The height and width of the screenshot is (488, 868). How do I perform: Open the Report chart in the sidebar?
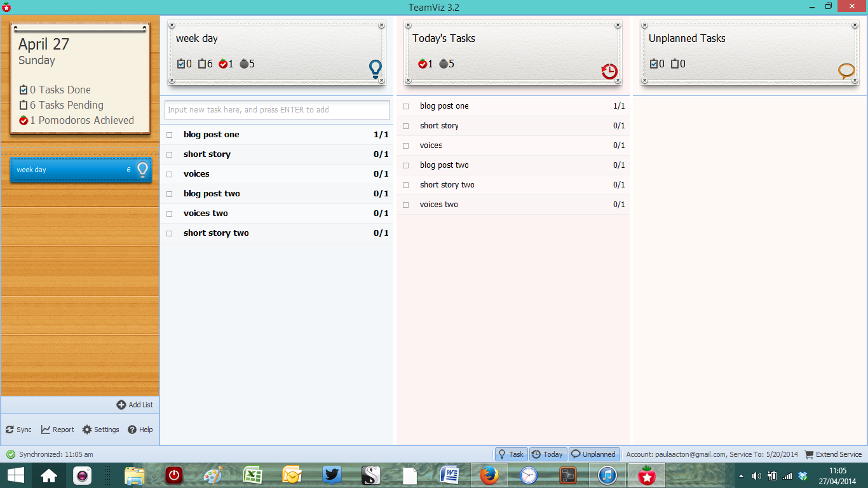click(46, 430)
